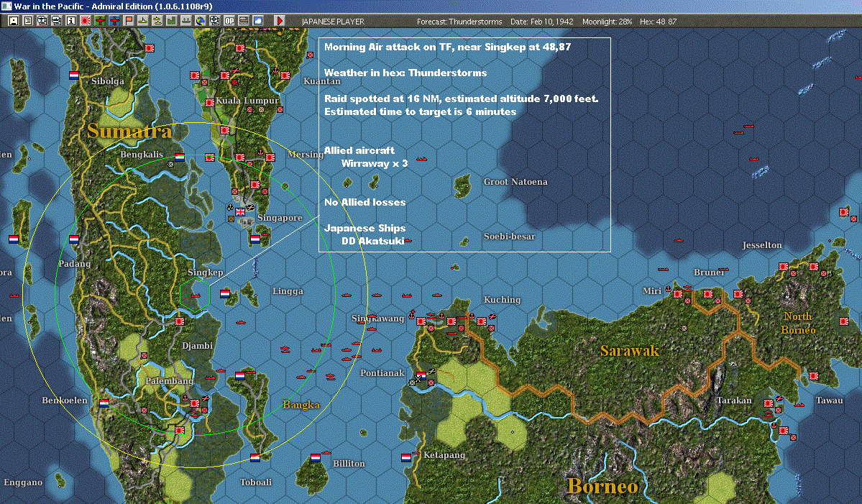Viewport: 862px width, 504px height.
Task: Click the Singapore city label
Action: click(280, 218)
